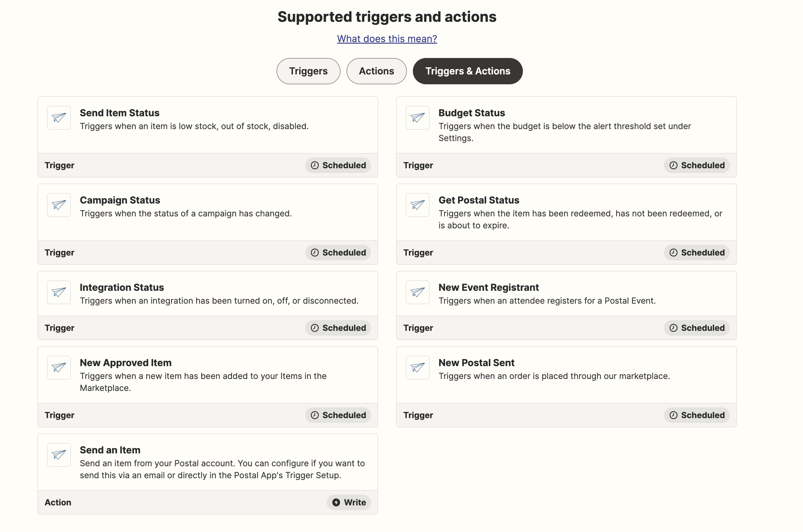
Task: Click the Scheduled badge on Campaign Status card
Action: (x=338, y=253)
